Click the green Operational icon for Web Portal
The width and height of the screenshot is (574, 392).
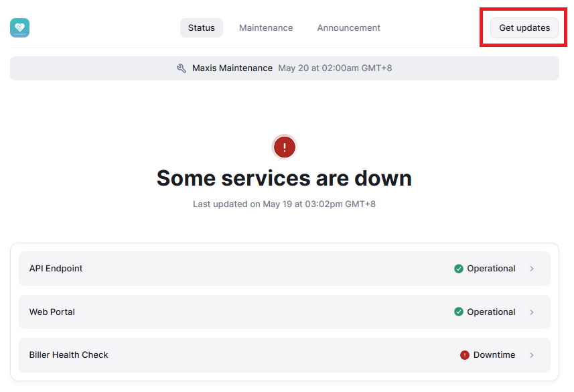point(458,312)
